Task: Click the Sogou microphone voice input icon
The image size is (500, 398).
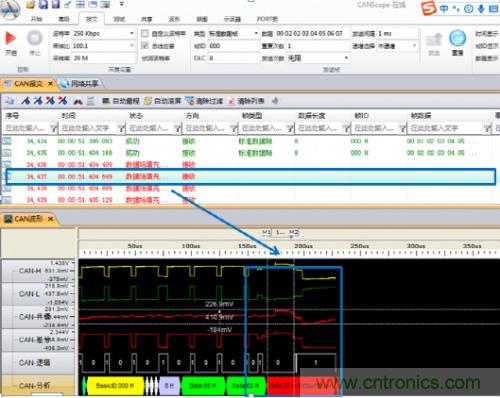Action: click(x=481, y=8)
